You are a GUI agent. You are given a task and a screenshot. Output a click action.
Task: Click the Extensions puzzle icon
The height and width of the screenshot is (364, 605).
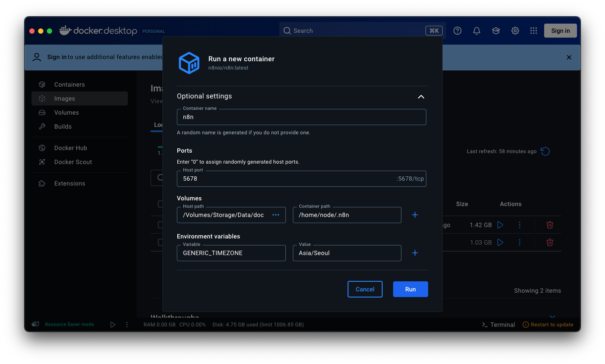pos(42,183)
